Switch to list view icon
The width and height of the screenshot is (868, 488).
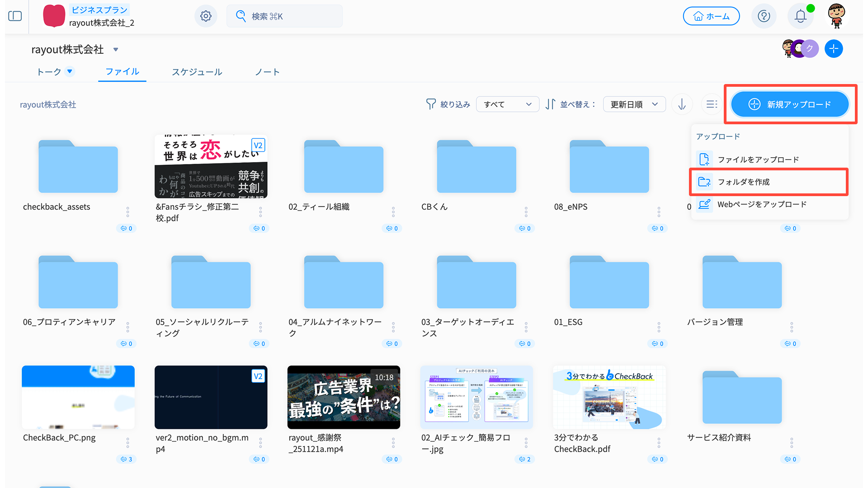[x=712, y=104]
